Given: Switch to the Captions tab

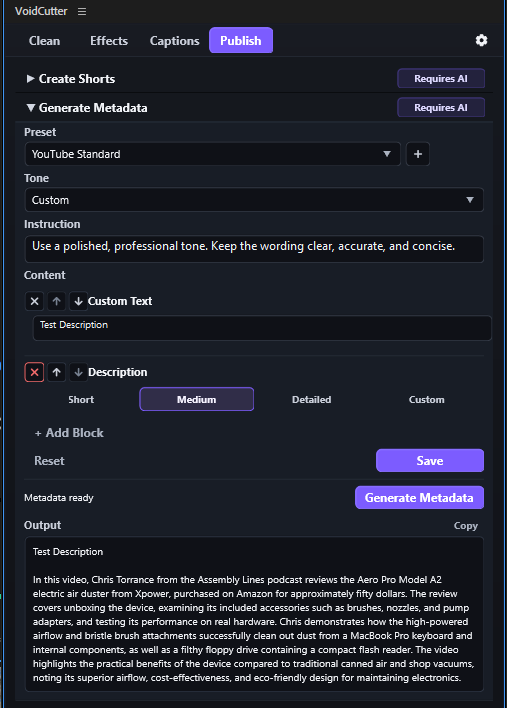Looking at the screenshot, I should point(175,41).
